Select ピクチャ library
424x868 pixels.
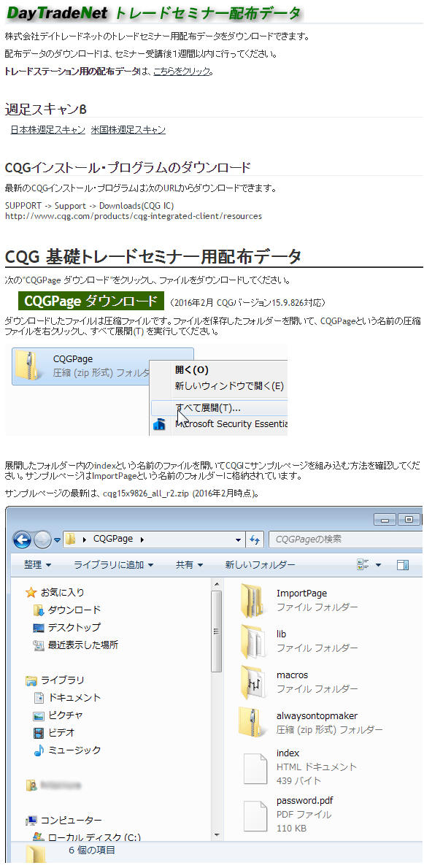click(x=66, y=715)
